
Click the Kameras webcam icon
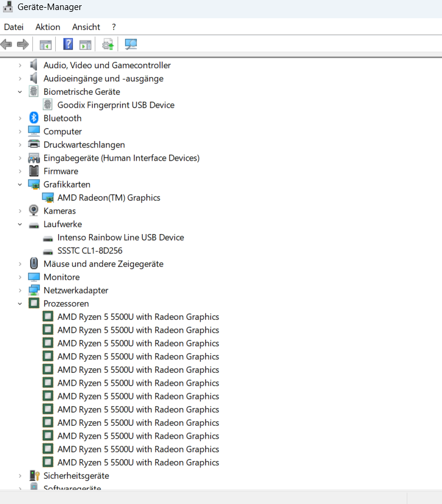tap(34, 211)
